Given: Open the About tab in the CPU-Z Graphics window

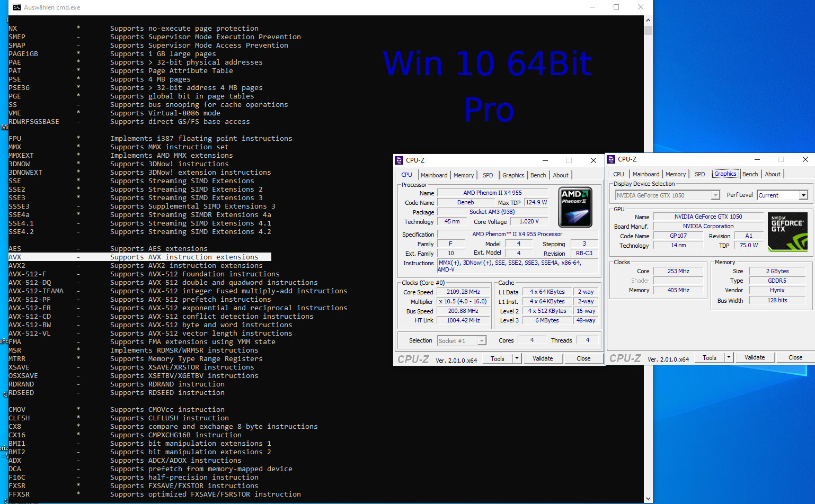Looking at the screenshot, I should [x=773, y=174].
